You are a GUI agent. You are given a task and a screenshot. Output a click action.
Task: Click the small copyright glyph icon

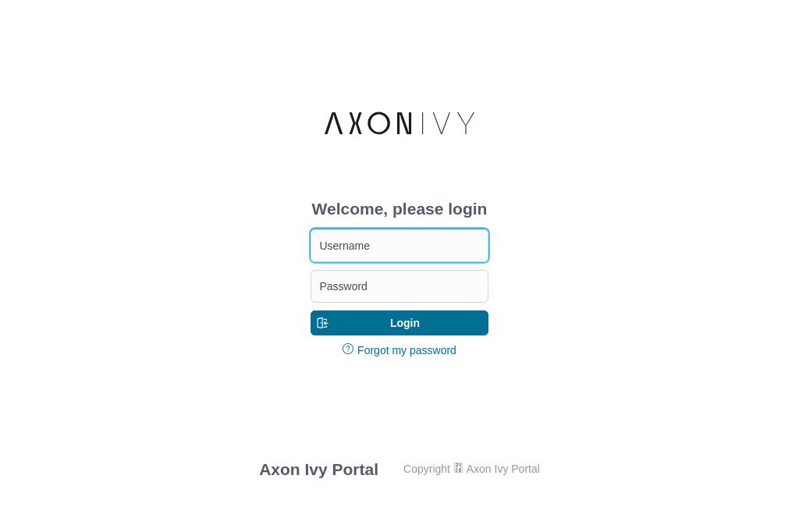pyautogui.click(x=458, y=467)
